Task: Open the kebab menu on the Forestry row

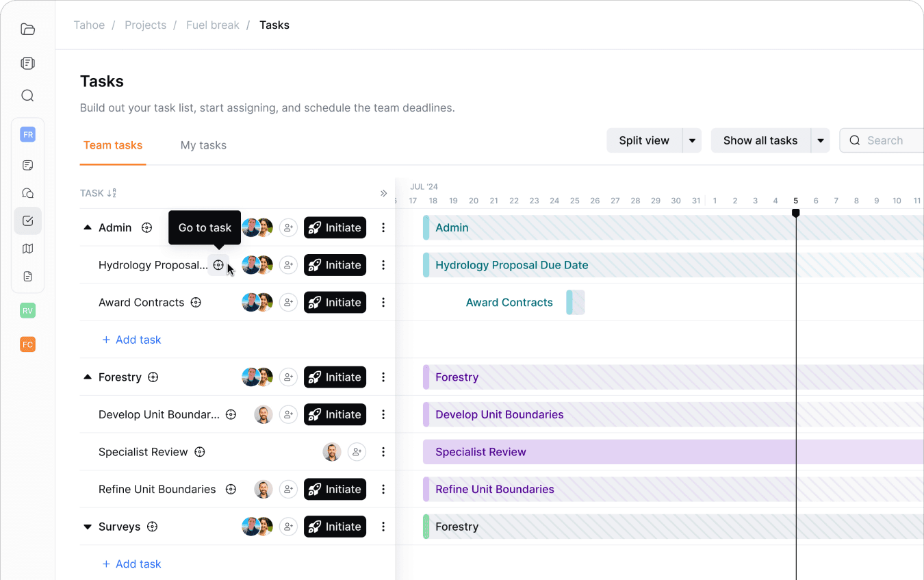Action: pos(383,377)
